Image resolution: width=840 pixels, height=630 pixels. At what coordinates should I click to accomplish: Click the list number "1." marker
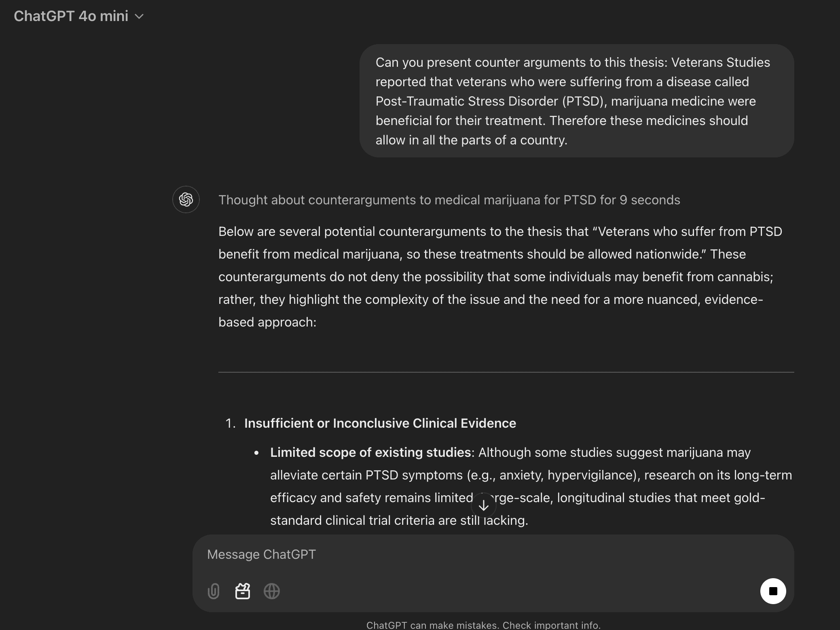coord(231,423)
